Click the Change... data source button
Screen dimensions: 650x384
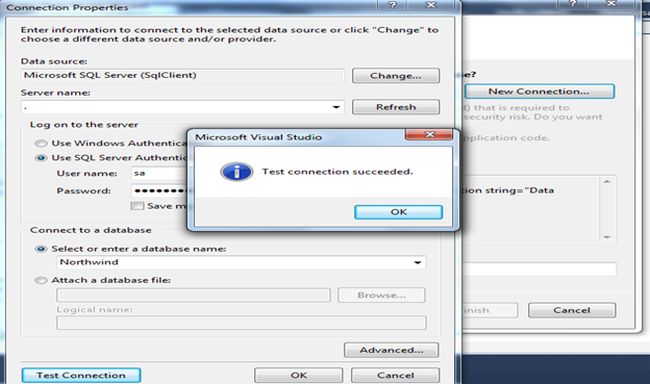click(395, 76)
